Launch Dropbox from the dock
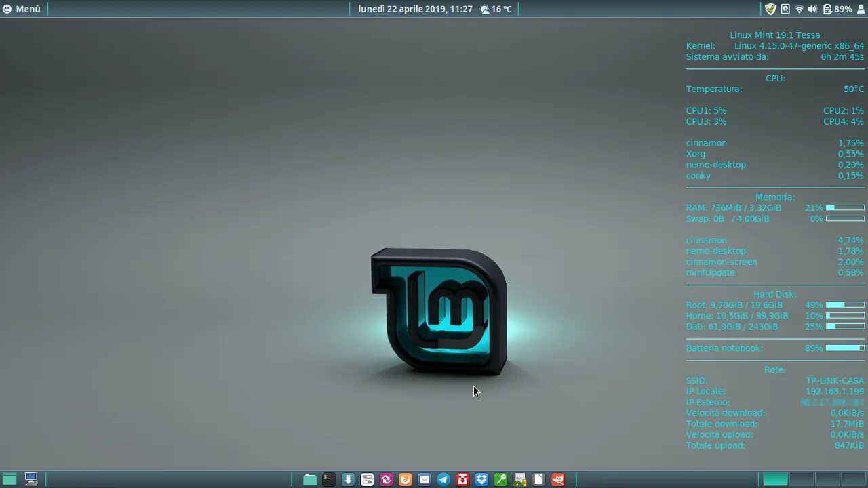Image resolution: width=868 pixels, height=488 pixels. pyautogui.click(x=481, y=479)
